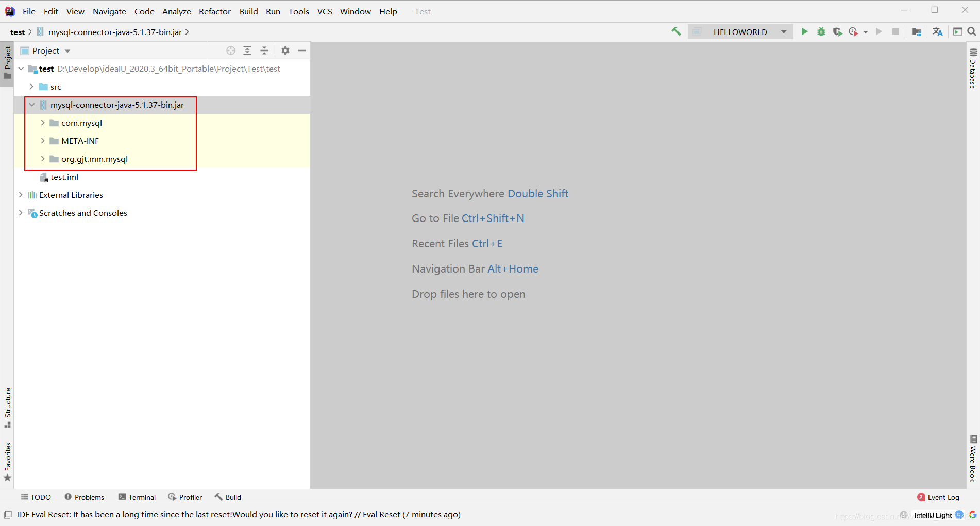Click the IntelliJ IDEA logo icon
This screenshot has width=980, height=526.
click(9, 11)
